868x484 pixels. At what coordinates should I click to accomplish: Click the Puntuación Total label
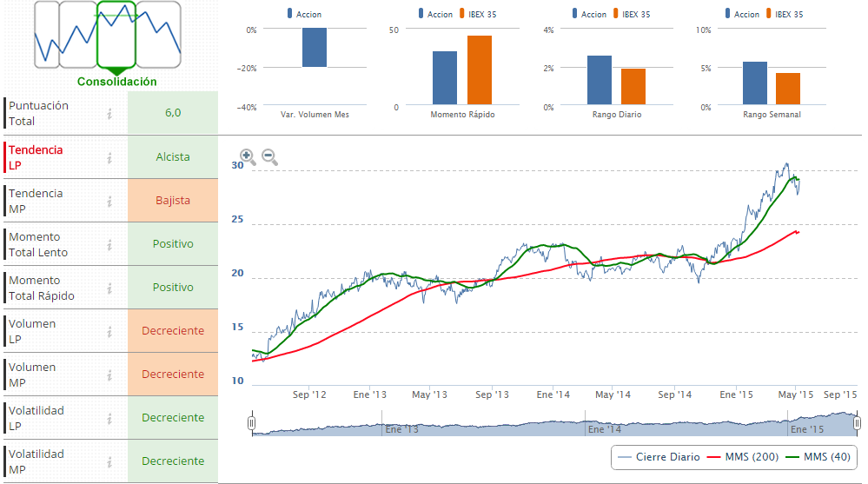click(38, 113)
